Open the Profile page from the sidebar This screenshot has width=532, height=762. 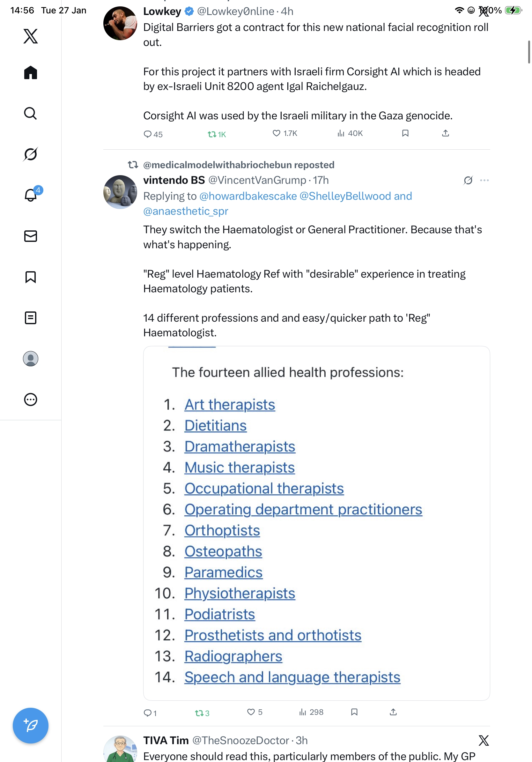[x=31, y=358]
